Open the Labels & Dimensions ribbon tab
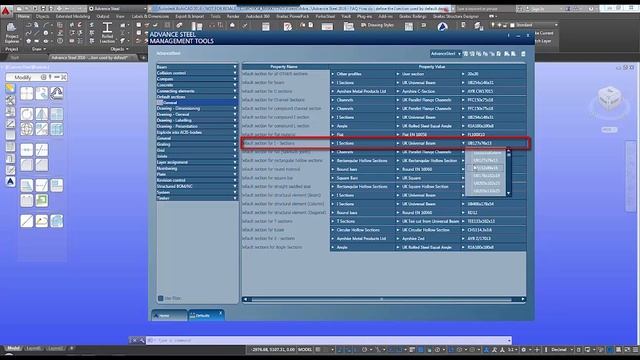This screenshot has width=640, height=360. pos(150,16)
